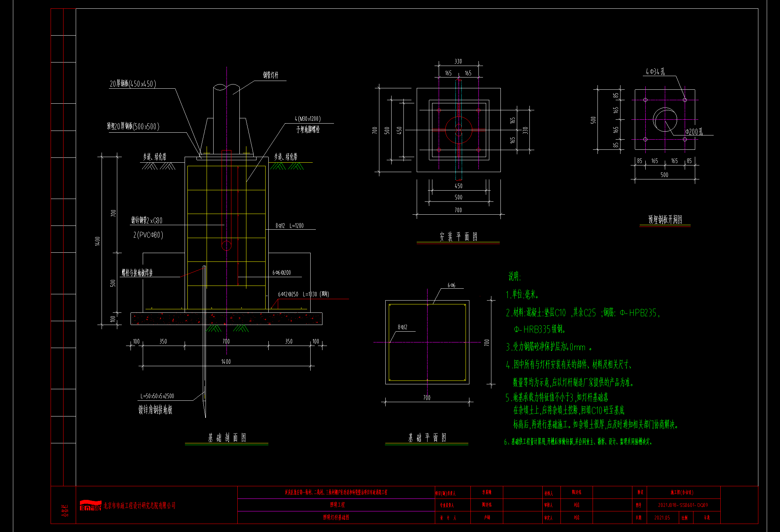Click the Φ200孔 hole annotation
Image resolution: width=780 pixels, height=532 pixels.
694,132
